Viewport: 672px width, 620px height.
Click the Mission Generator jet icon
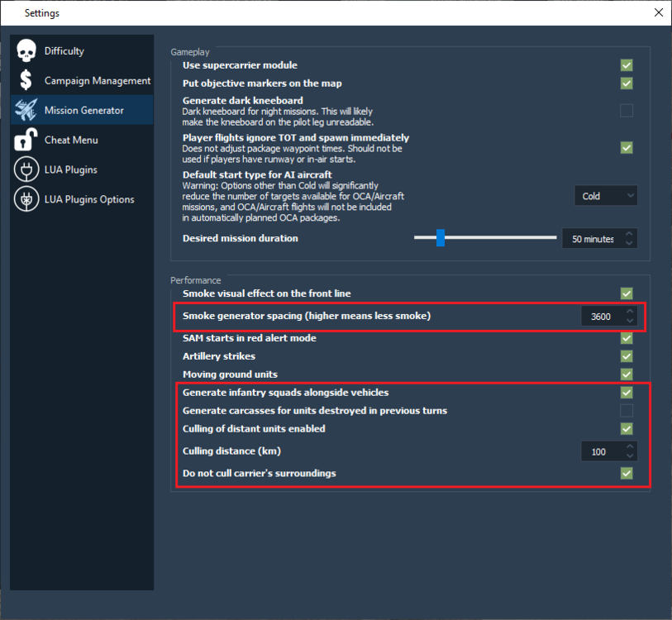(26, 110)
